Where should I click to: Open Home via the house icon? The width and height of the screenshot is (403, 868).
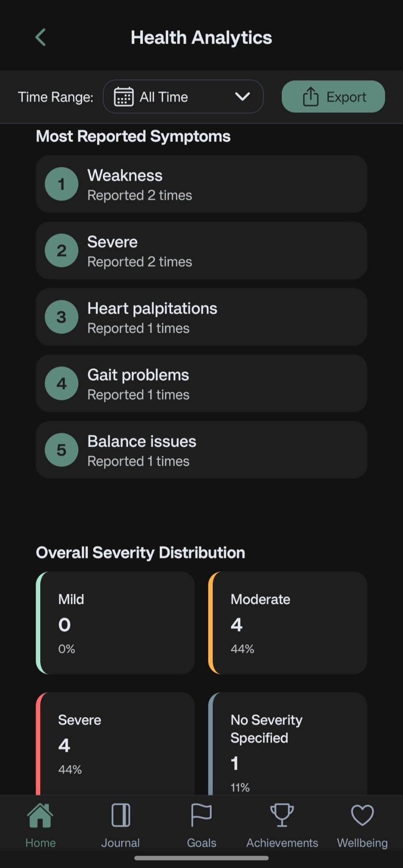[x=40, y=815]
